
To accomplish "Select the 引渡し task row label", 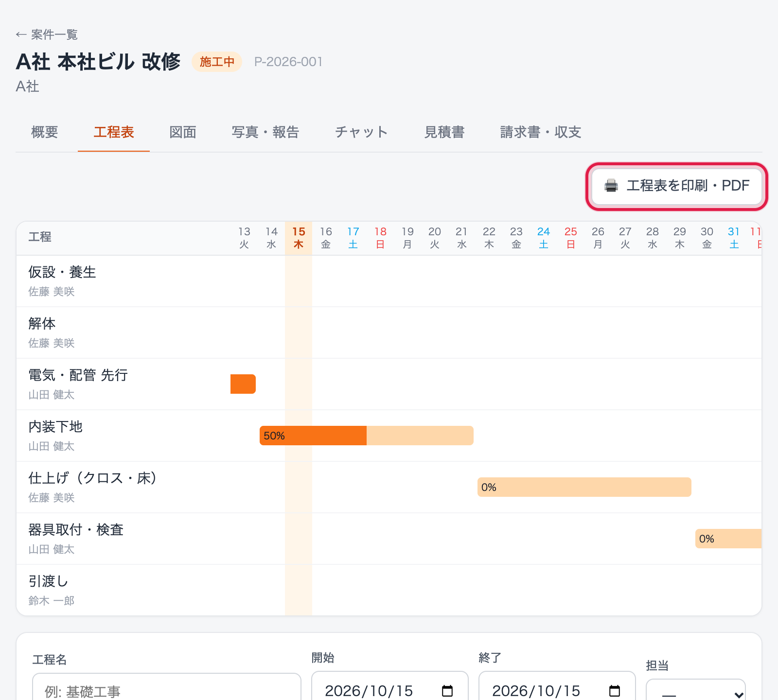I will click(48, 581).
